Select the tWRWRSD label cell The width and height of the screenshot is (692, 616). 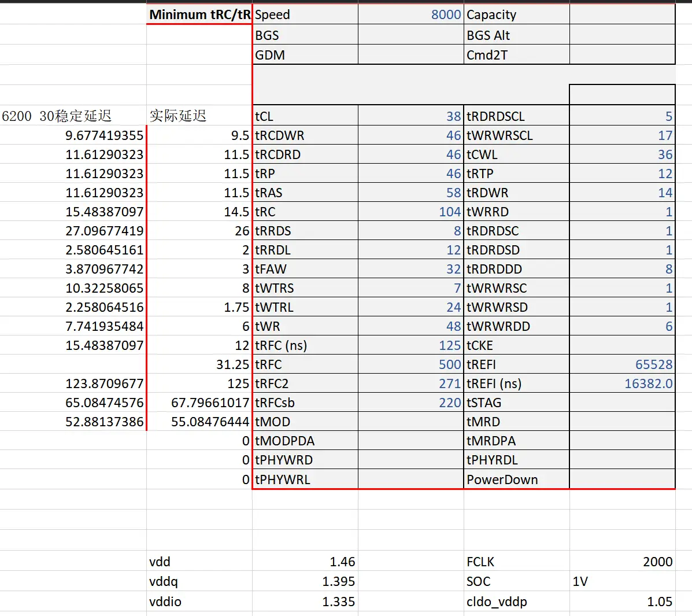516,307
